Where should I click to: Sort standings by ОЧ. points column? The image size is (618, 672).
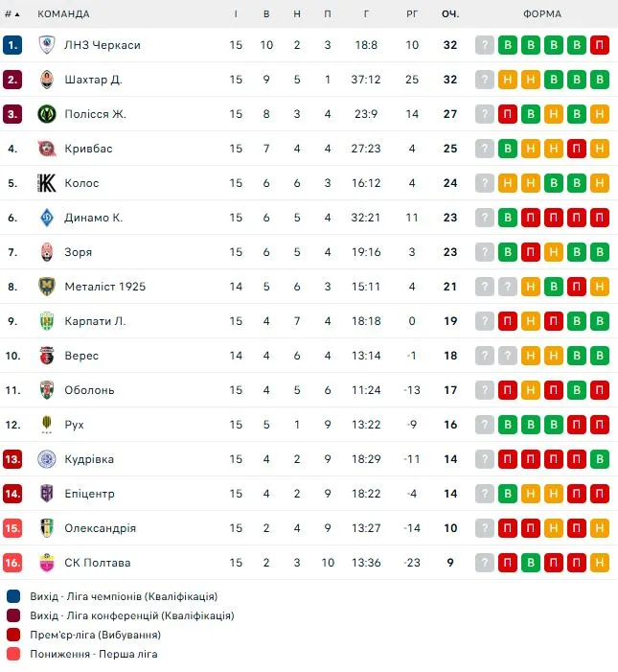coord(450,14)
